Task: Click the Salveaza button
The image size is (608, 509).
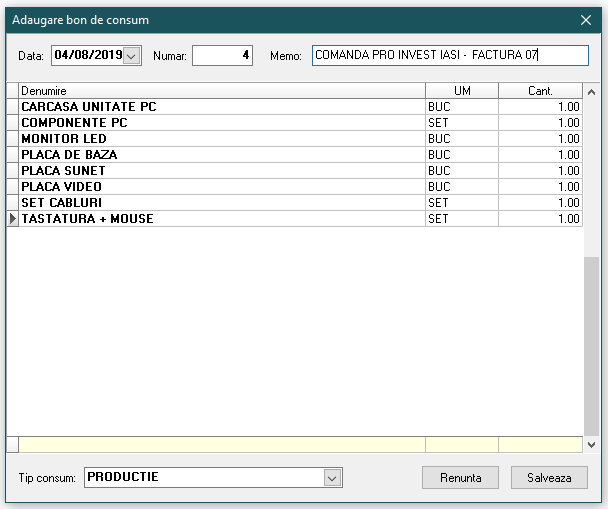Action: 549,478
